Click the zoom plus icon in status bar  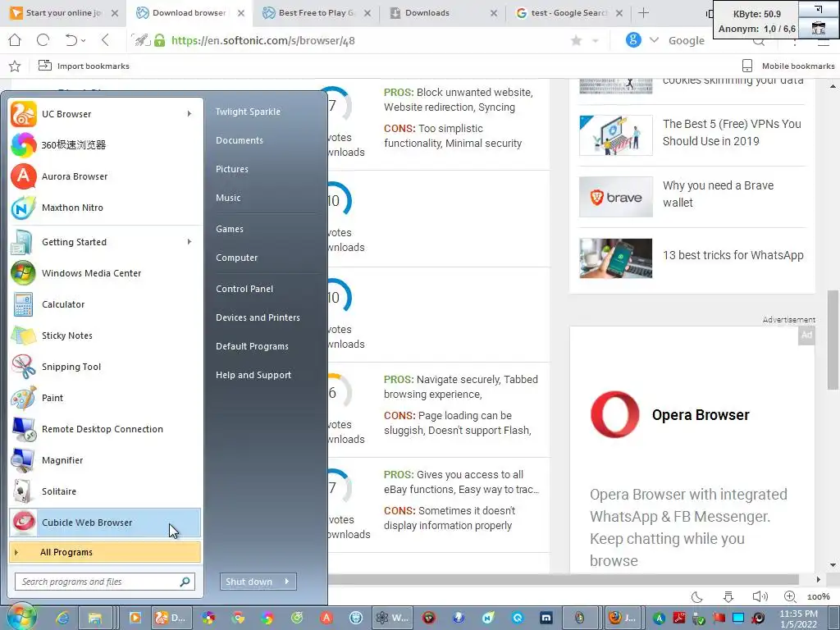[x=790, y=597]
